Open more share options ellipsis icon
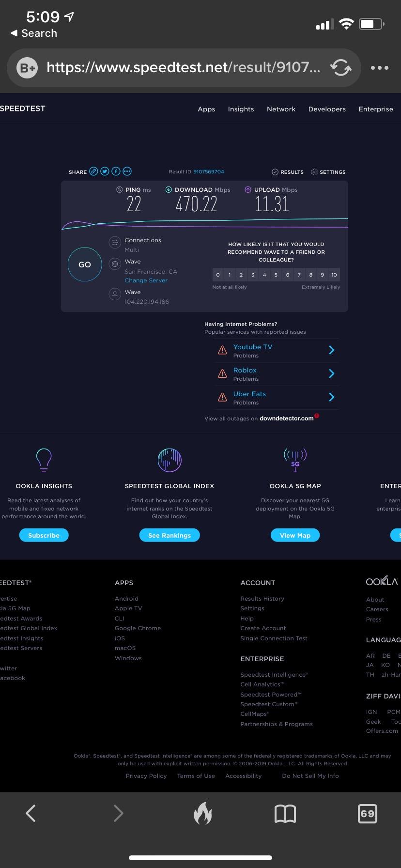This screenshot has height=868, width=401. (127, 171)
